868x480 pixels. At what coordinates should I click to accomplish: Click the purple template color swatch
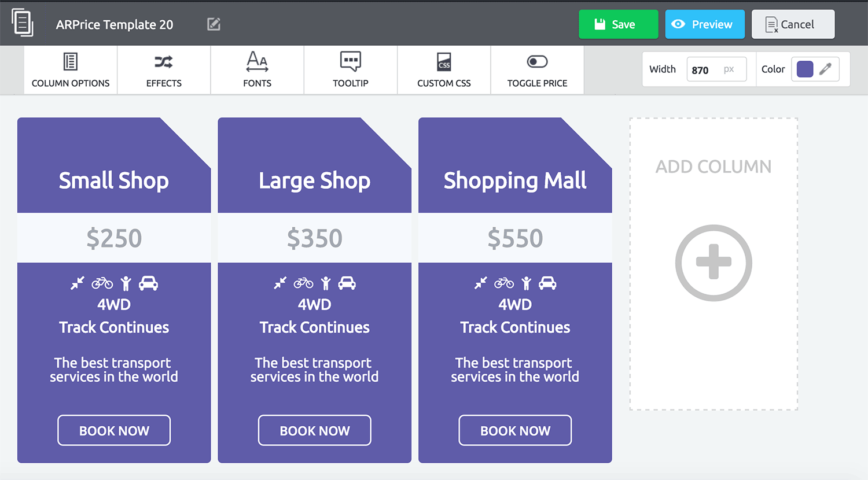[x=805, y=69]
